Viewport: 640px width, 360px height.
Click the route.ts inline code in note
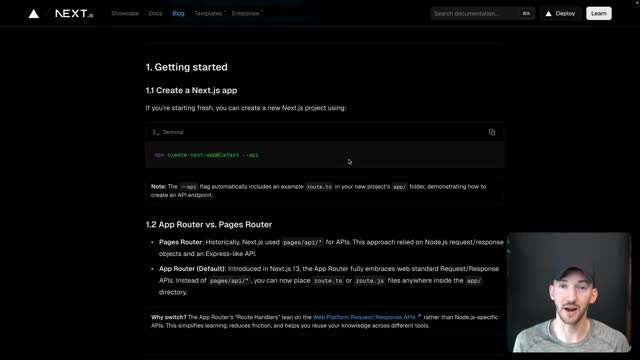[319, 187]
